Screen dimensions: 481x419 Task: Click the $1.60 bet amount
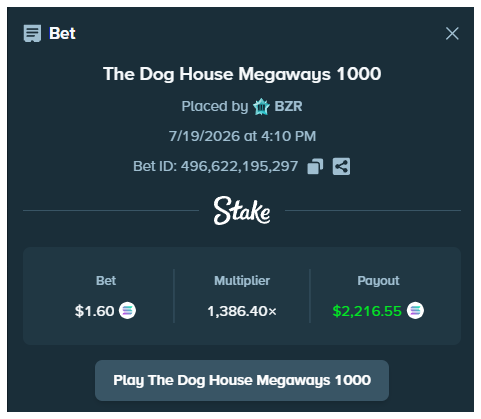[x=95, y=311]
